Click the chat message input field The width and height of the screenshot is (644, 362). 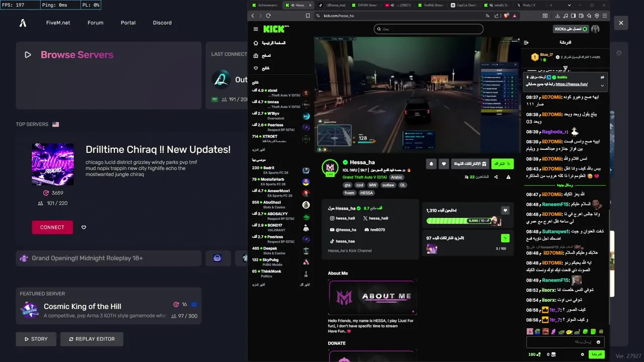coord(565,342)
